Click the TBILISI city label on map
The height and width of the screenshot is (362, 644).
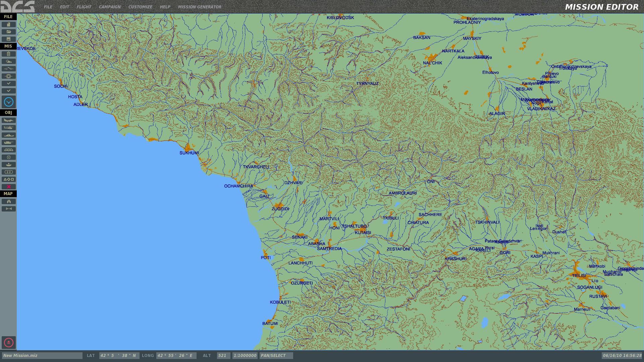(x=579, y=276)
